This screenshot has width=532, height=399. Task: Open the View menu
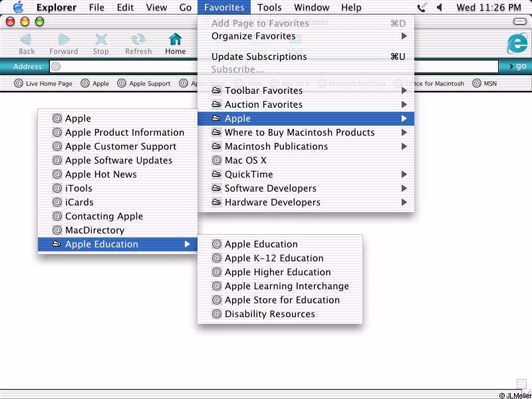[156, 7]
